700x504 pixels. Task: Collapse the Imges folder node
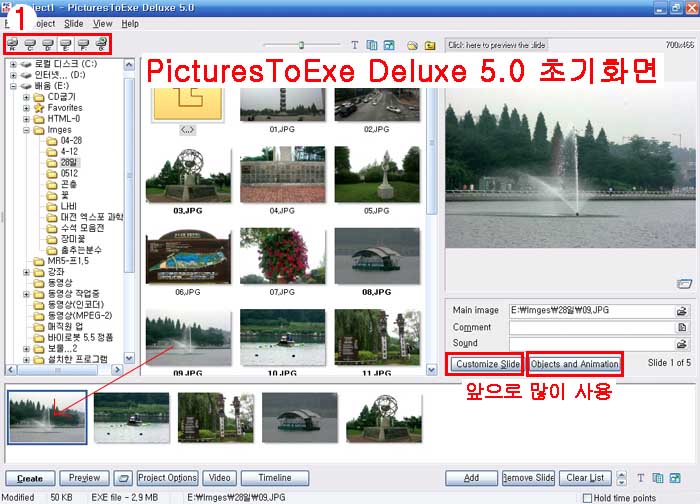(x=26, y=130)
